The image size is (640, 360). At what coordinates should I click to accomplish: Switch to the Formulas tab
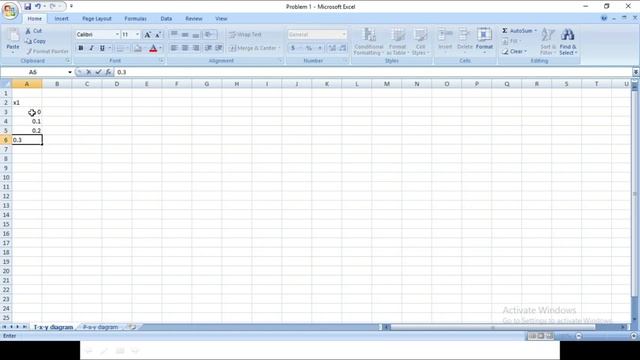pyautogui.click(x=135, y=19)
